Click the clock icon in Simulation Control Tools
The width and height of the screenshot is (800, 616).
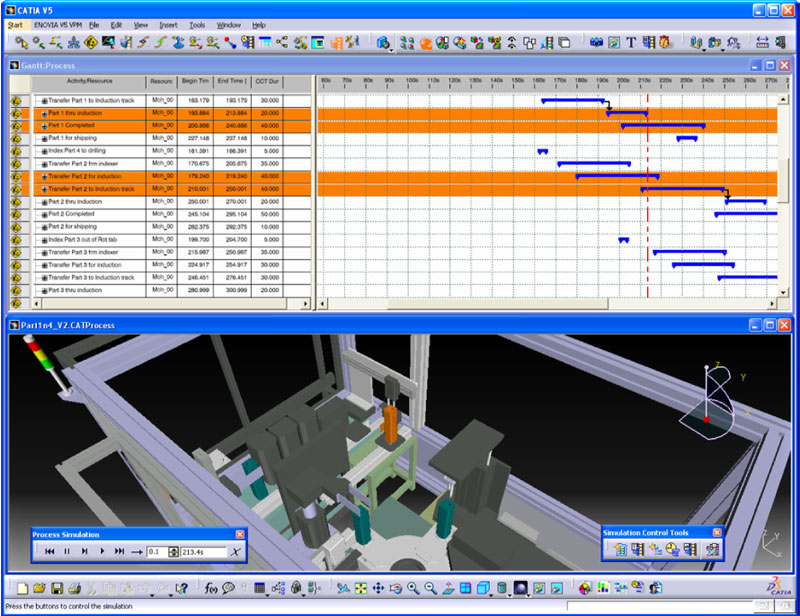(672, 550)
